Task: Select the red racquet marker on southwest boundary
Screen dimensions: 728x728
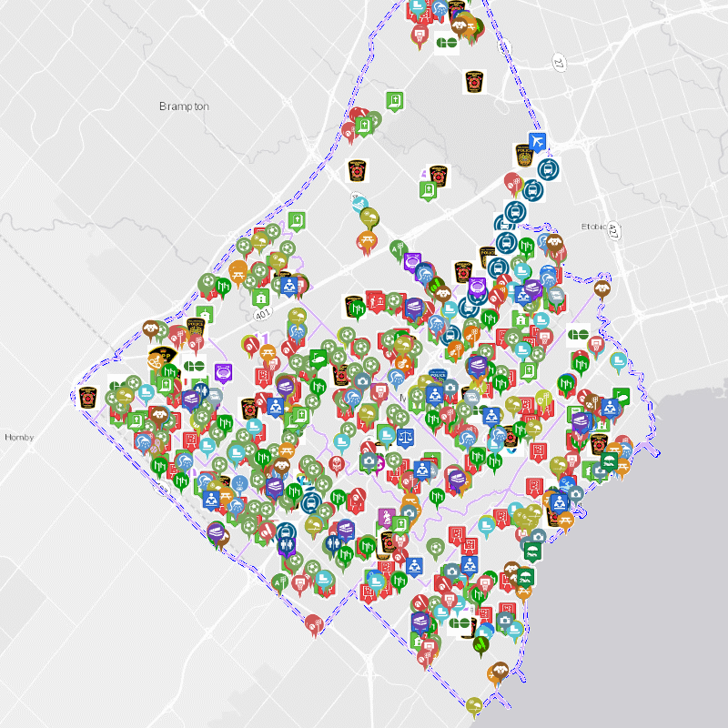Action: pyautogui.click(x=314, y=623)
